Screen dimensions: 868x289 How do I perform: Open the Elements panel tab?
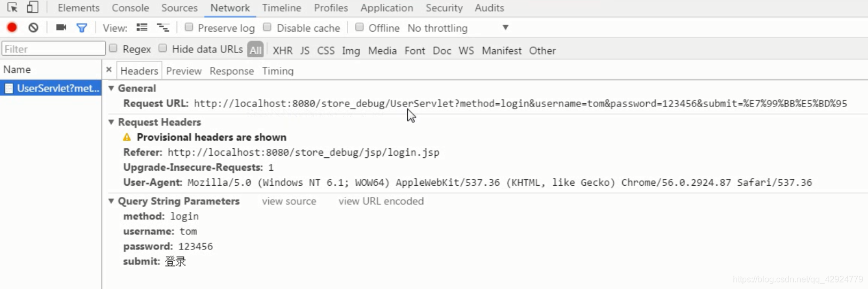pos(79,7)
